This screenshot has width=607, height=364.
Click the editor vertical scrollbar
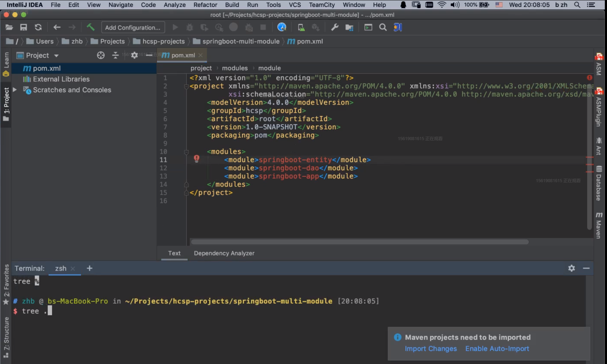point(589,156)
